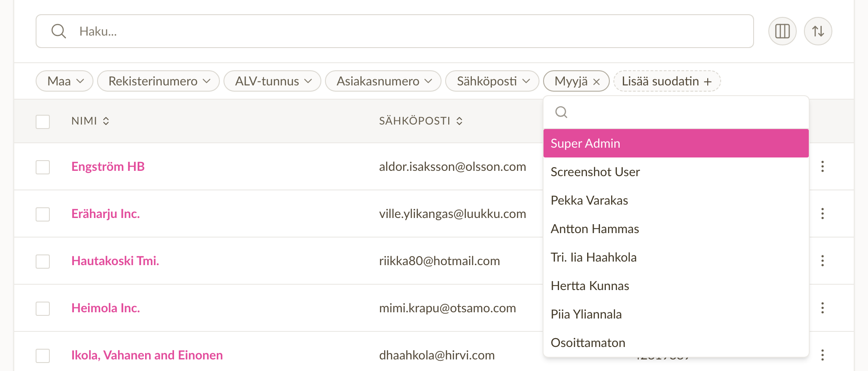Open the column visibility settings icon
Screen dimensions: 868x371
pyautogui.click(x=782, y=31)
